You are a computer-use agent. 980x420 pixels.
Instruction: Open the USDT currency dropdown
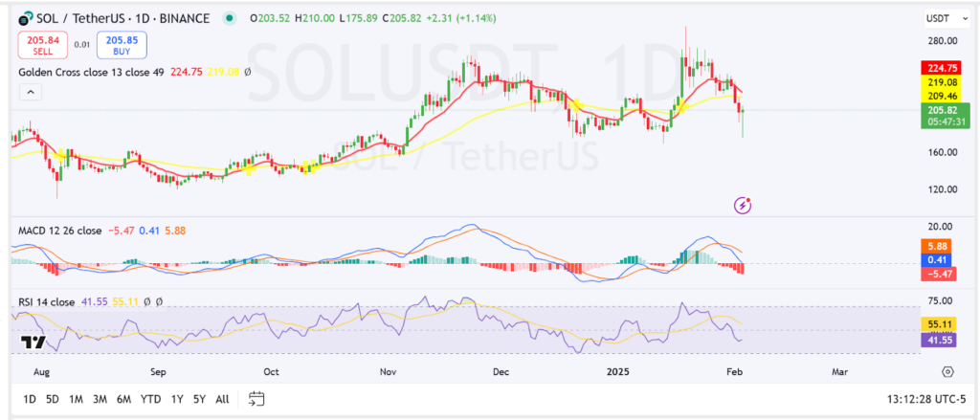click(947, 19)
